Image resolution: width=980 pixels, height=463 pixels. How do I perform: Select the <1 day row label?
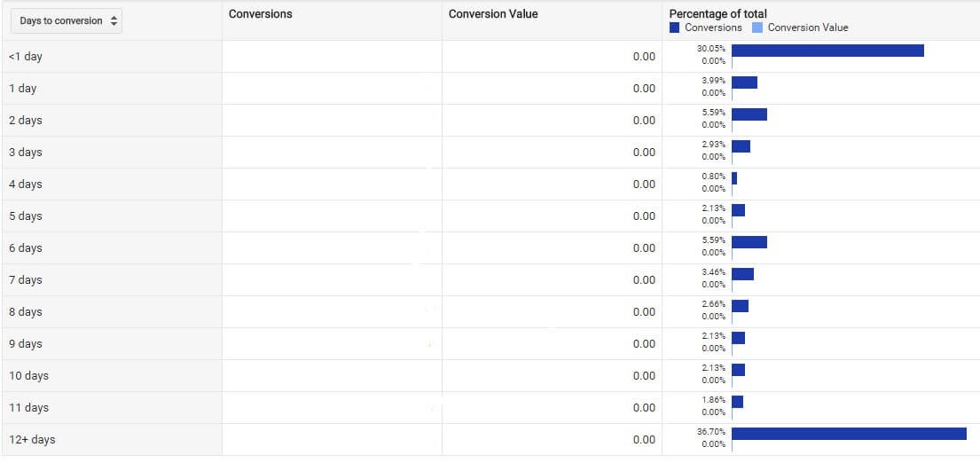[26, 57]
